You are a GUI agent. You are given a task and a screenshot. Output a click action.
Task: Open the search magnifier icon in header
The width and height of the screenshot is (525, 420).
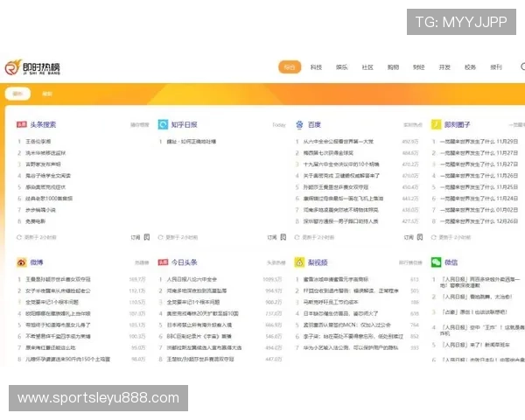(x=522, y=66)
